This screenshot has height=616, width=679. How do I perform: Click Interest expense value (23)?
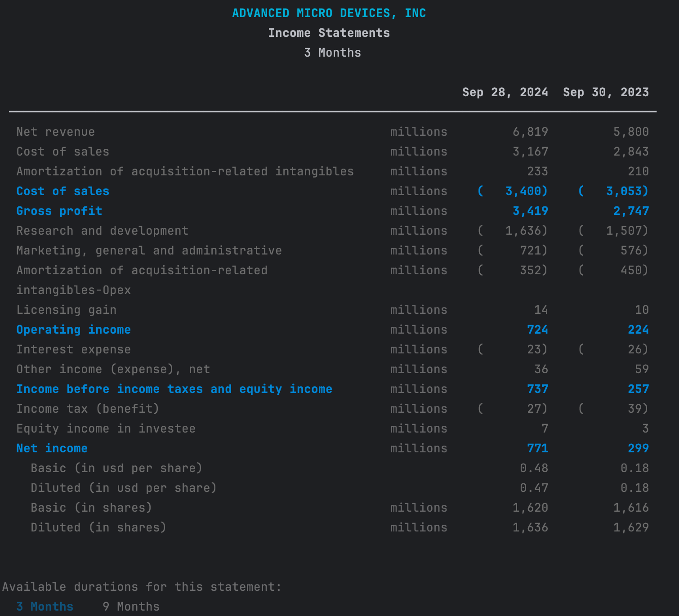tap(513, 349)
